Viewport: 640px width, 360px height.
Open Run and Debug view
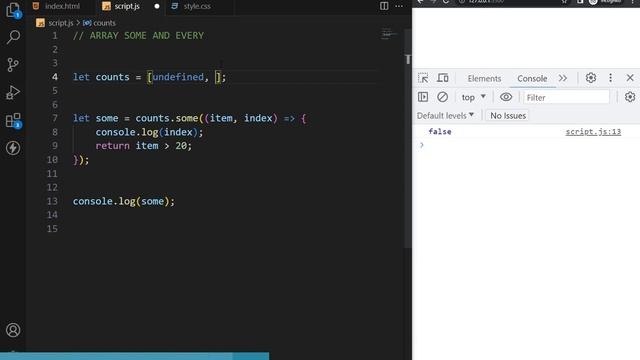pos(13,92)
